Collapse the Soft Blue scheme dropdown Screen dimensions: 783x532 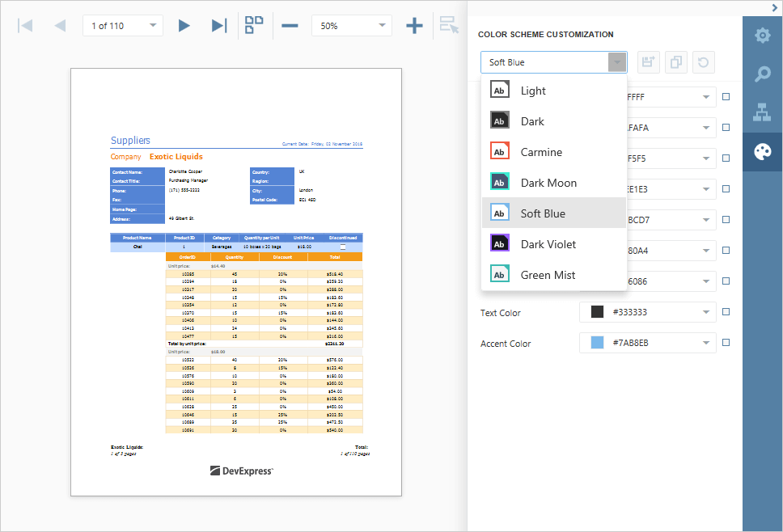click(617, 62)
